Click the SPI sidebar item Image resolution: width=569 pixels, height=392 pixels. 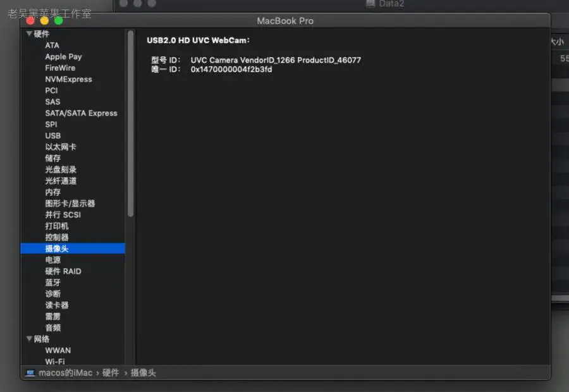point(51,124)
